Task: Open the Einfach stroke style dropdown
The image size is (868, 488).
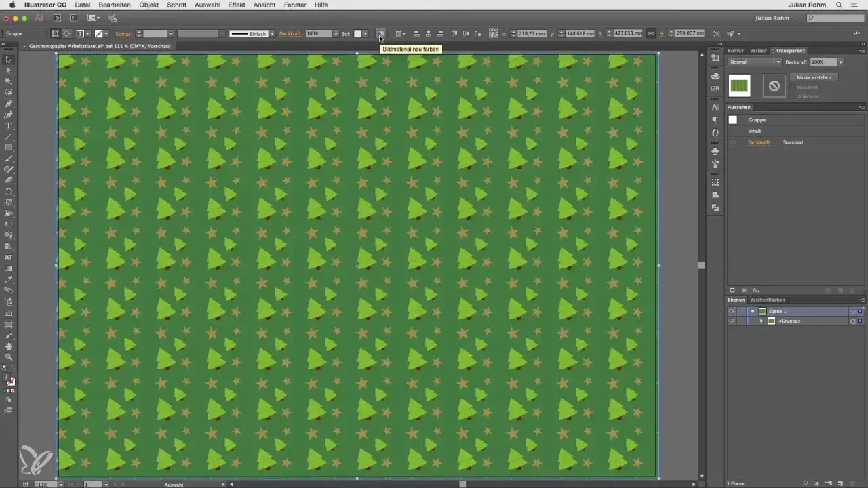Action: (252, 33)
